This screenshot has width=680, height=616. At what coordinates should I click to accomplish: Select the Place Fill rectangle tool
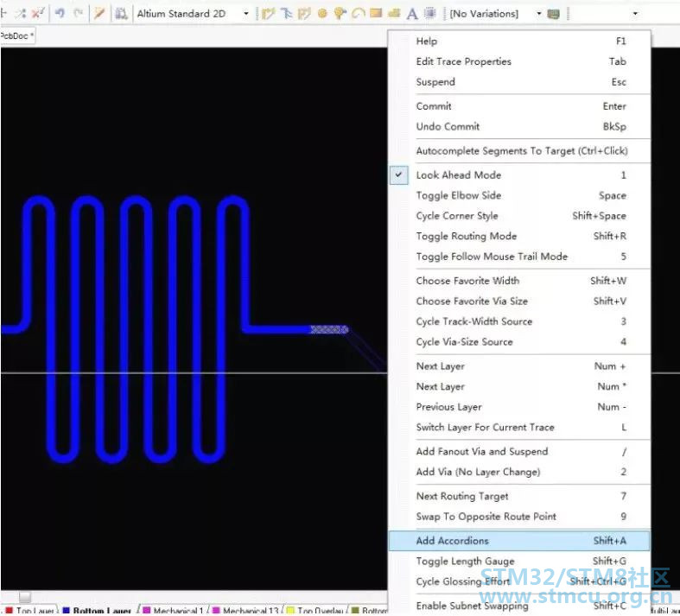point(376,14)
